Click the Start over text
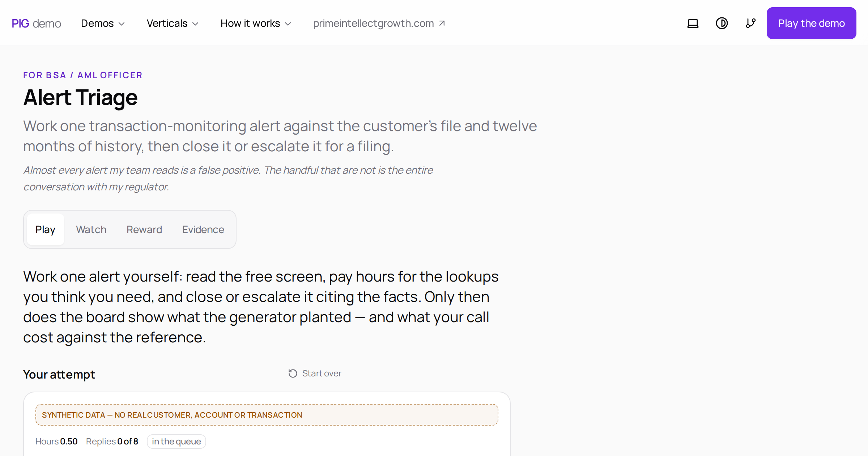868x456 pixels. click(x=322, y=373)
